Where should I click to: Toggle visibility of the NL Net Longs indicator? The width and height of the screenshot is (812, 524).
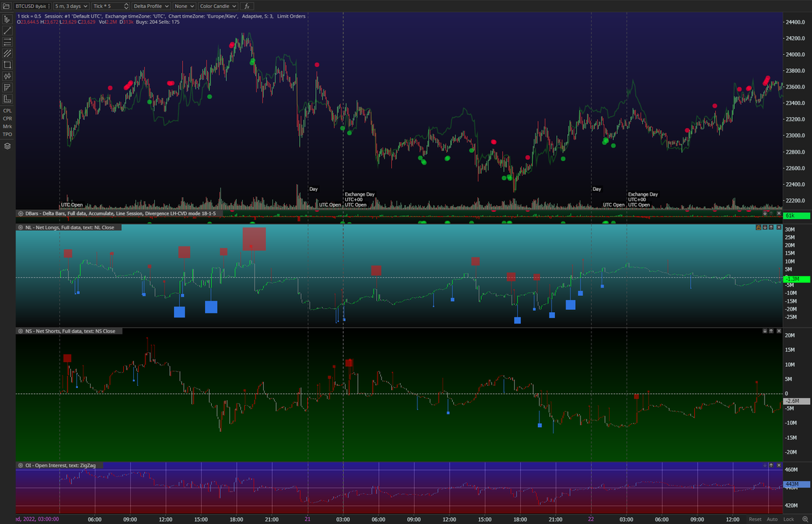click(x=20, y=227)
